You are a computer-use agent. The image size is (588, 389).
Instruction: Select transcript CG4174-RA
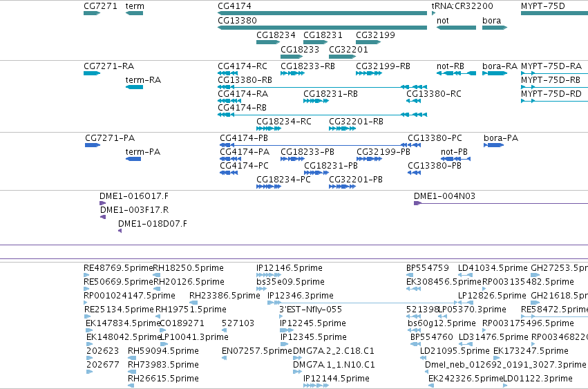tap(229, 101)
